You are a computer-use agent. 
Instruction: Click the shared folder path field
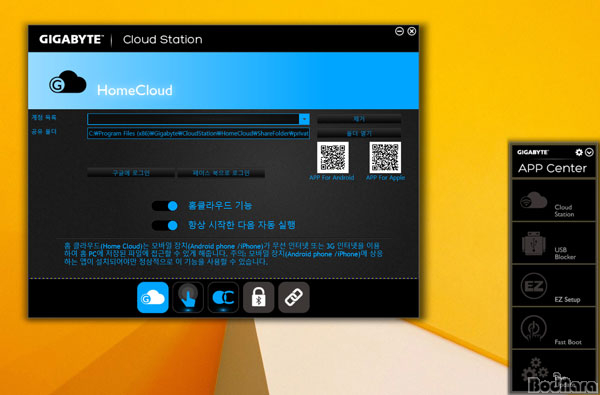point(198,133)
